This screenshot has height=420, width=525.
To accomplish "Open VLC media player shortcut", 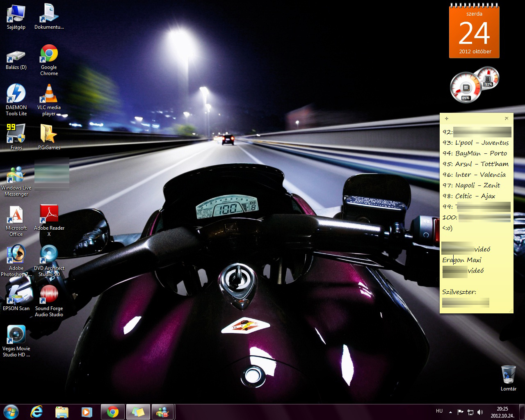I will [x=49, y=100].
